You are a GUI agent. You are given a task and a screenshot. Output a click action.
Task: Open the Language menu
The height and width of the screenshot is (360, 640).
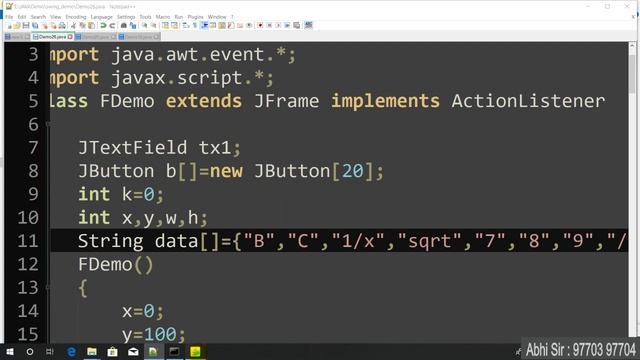click(x=102, y=17)
